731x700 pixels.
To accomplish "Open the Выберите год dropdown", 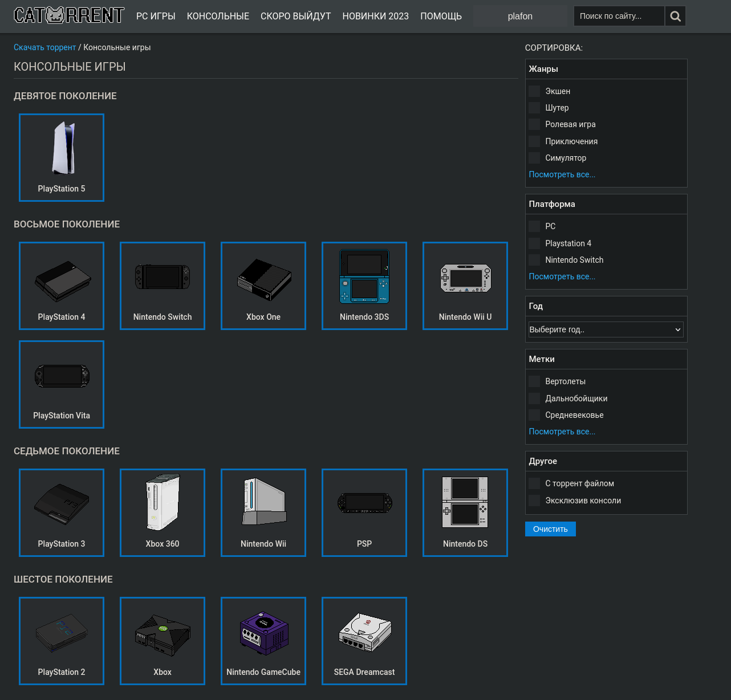I will (606, 329).
